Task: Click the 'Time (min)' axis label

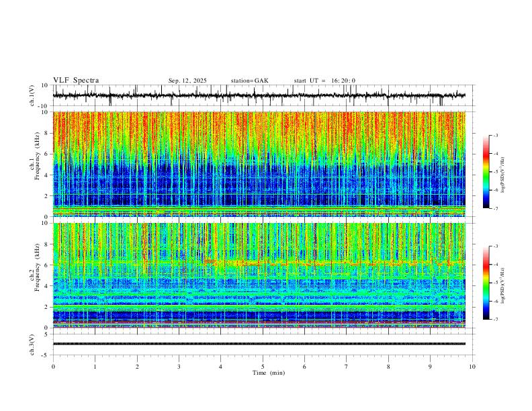Action: coord(269,373)
